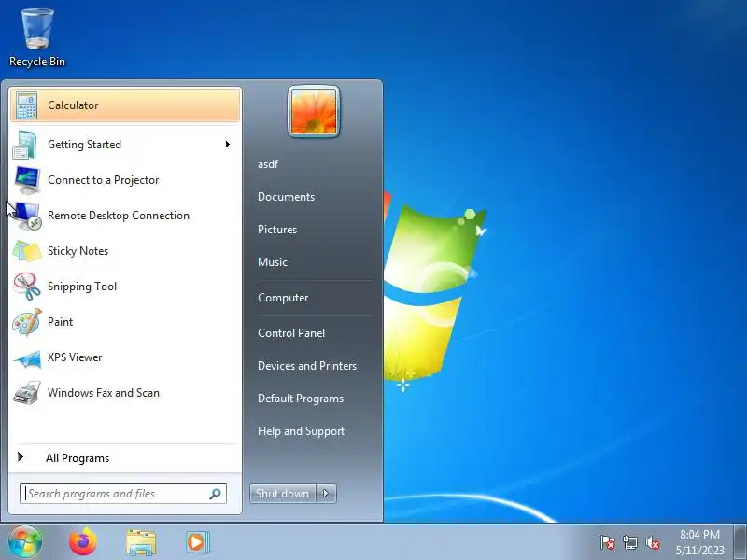Click the search magnifier icon
The image size is (747, 560).
216,494
